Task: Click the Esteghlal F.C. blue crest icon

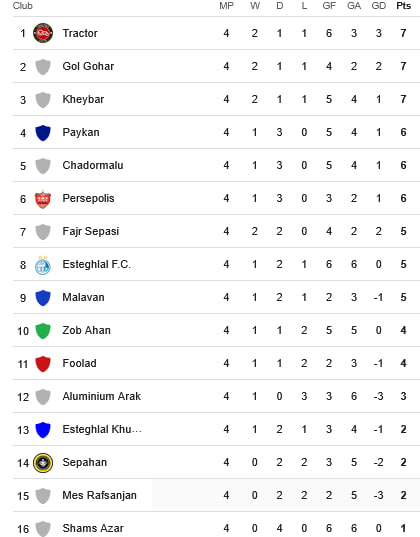Action: [x=43, y=265]
